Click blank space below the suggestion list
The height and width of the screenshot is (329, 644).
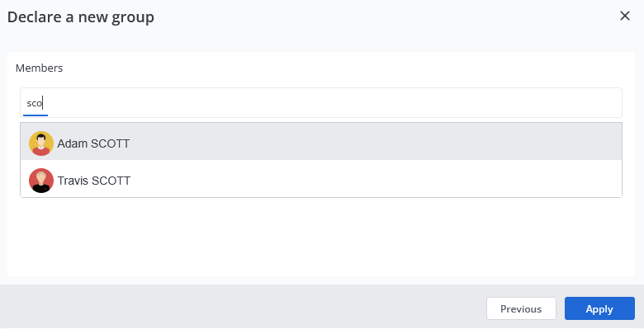coord(321,237)
